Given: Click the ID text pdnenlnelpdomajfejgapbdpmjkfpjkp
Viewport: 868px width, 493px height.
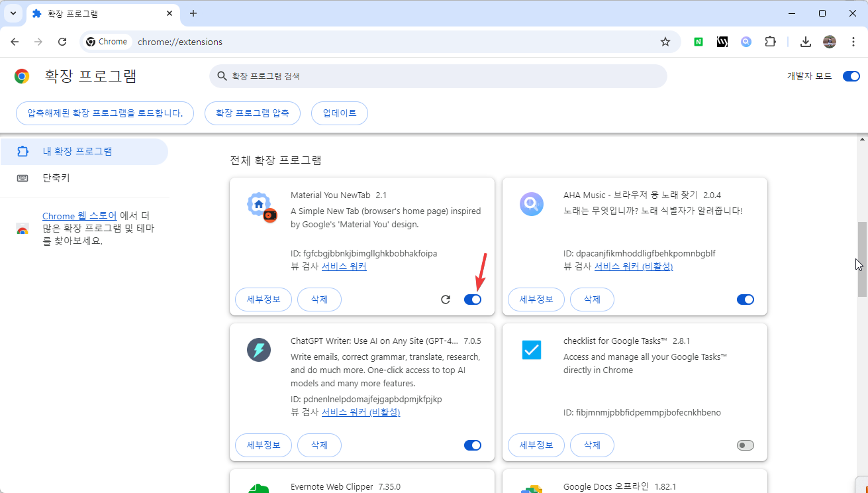Looking at the screenshot, I should coord(372,399).
